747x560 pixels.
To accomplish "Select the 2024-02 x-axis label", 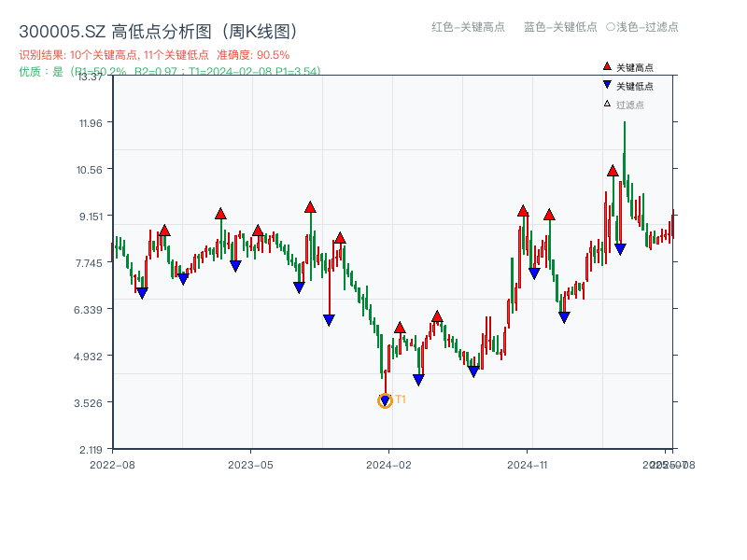I will 389,464.
